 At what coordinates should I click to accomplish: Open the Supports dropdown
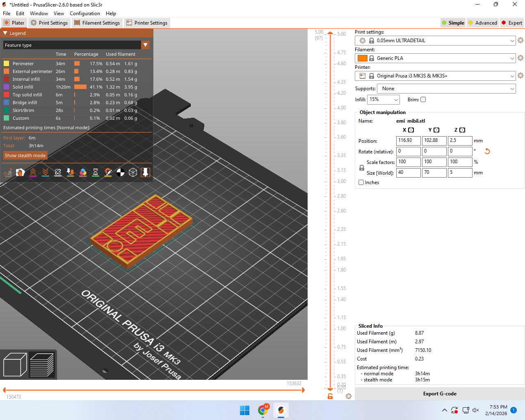[x=446, y=89]
